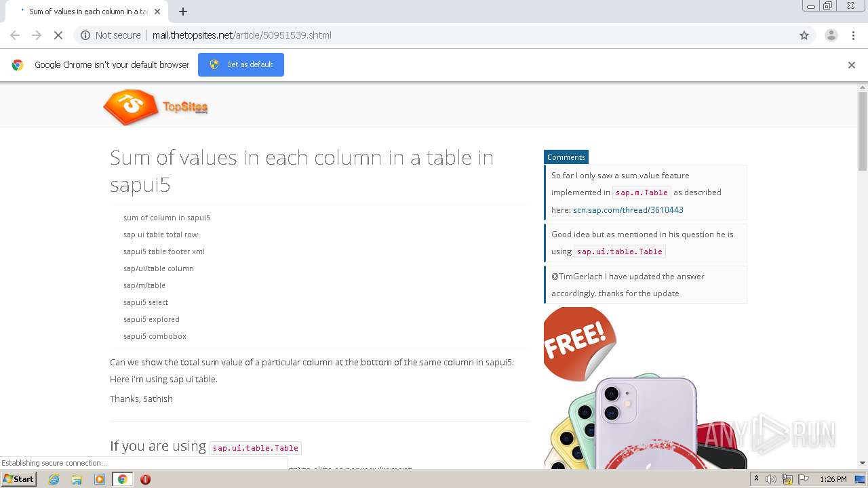Open the media player taskbar icon
The height and width of the screenshot is (488, 868).
(x=100, y=479)
